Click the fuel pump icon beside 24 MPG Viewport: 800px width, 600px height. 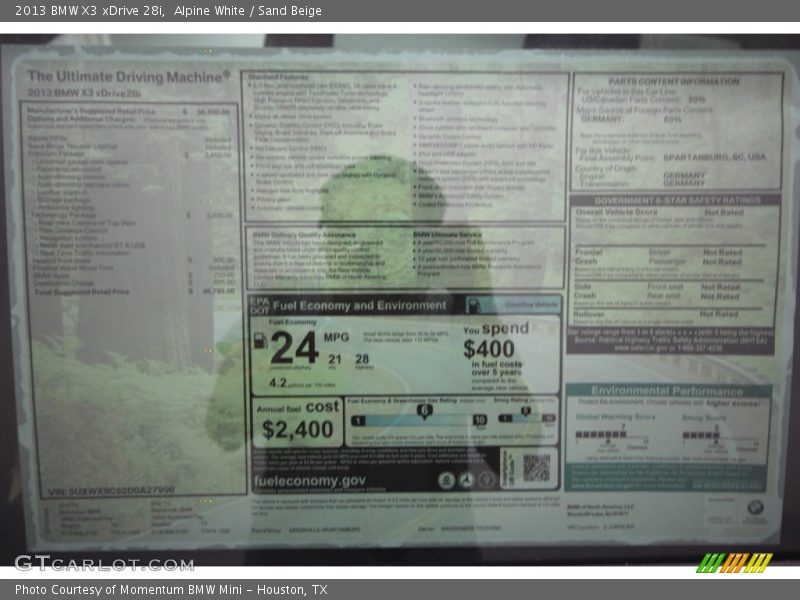pos(260,340)
